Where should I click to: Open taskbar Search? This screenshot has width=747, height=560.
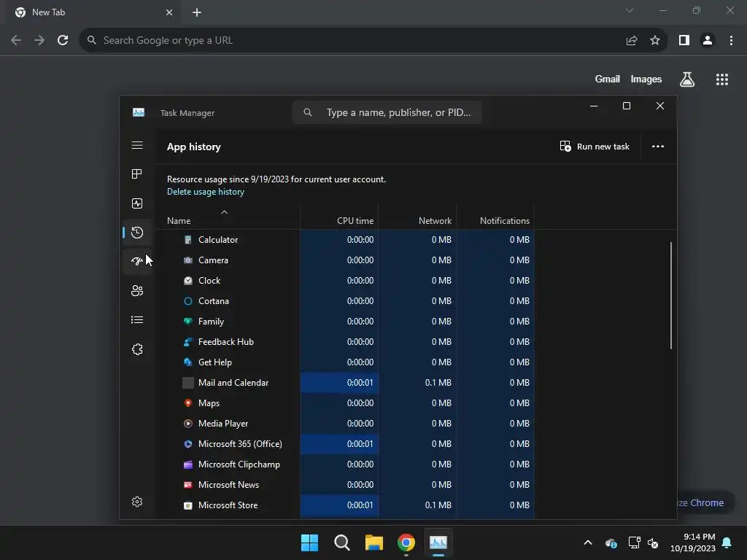341,542
